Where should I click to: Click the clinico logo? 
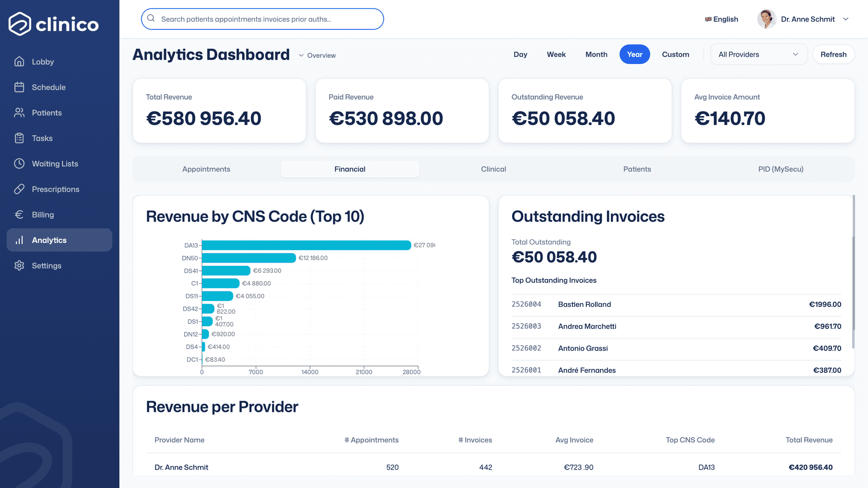coord(54,24)
